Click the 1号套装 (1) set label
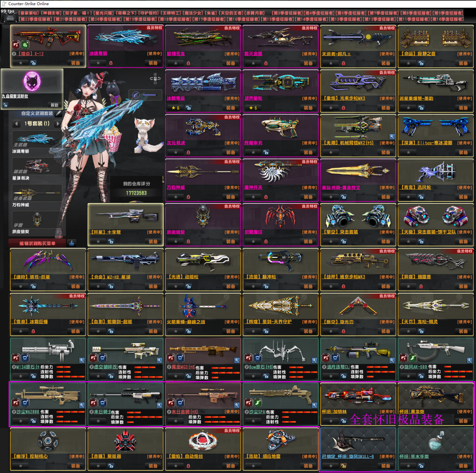Image resolution: width=476 pixels, height=473 pixels. (x=37, y=123)
